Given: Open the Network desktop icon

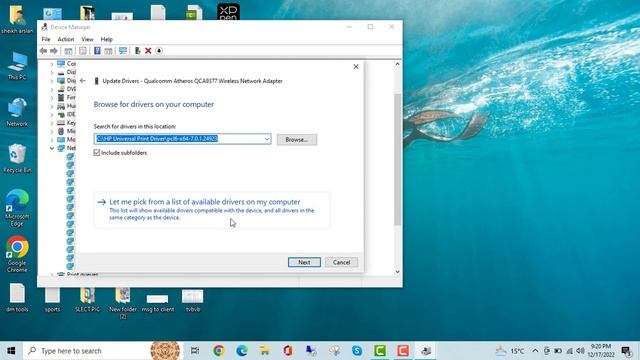Looking at the screenshot, I should (17, 112).
